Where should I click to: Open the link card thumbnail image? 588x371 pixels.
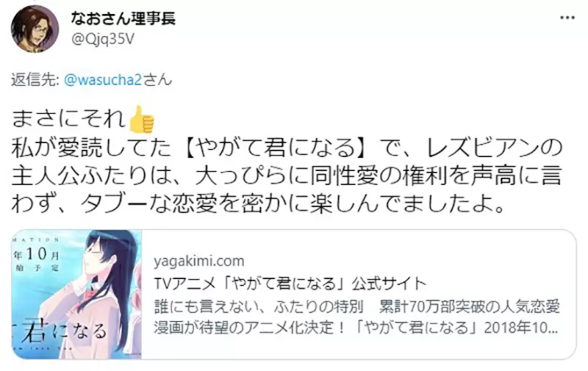[77, 295]
